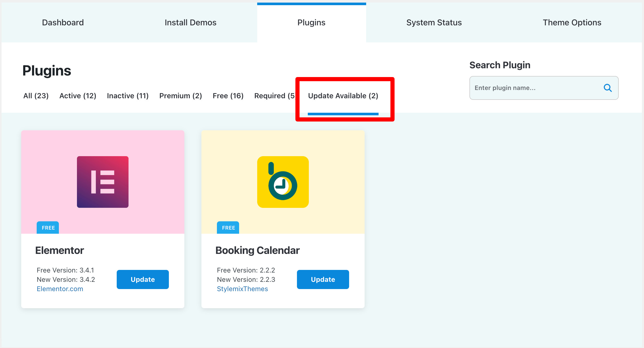Show Required plugins filter
The width and height of the screenshot is (644, 348).
(x=275, y=96)
